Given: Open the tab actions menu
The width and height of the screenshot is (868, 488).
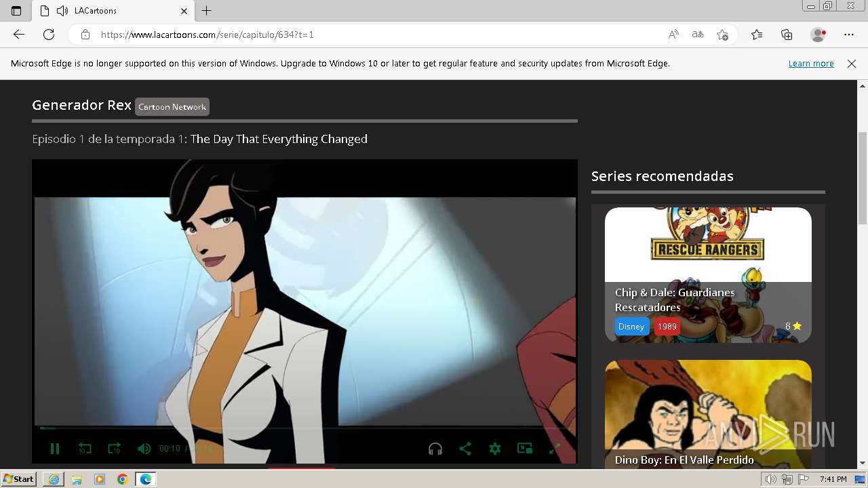Looking at the screenshot, I should [16, 11].
